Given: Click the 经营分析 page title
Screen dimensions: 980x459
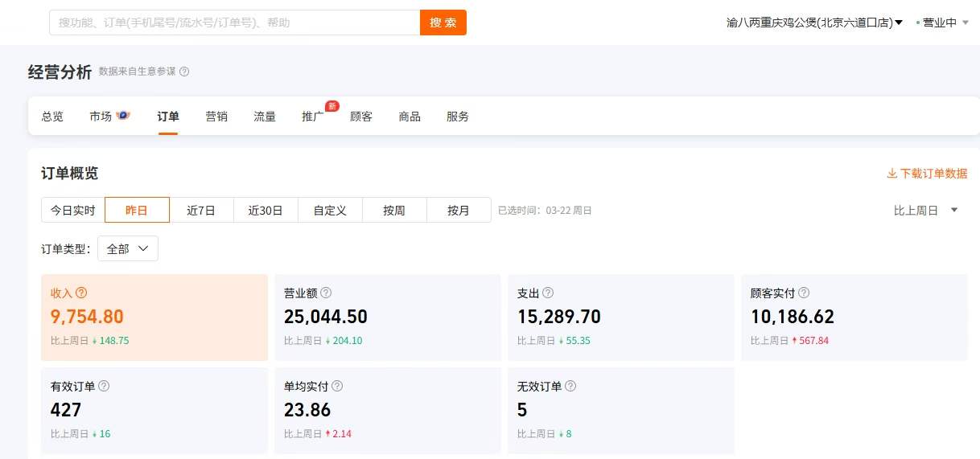Looking at the screenshot, I should coord(60,72).
